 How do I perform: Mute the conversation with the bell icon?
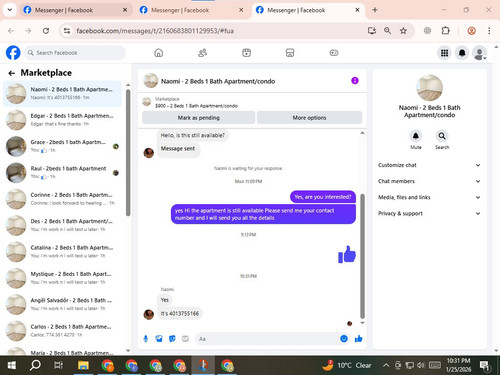coord(416,136)
